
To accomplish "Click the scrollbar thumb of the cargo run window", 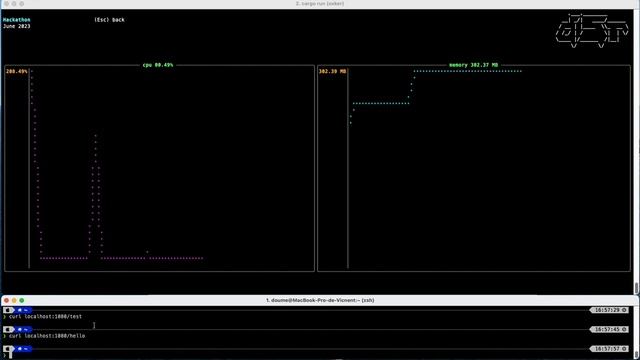I will 636,288.
